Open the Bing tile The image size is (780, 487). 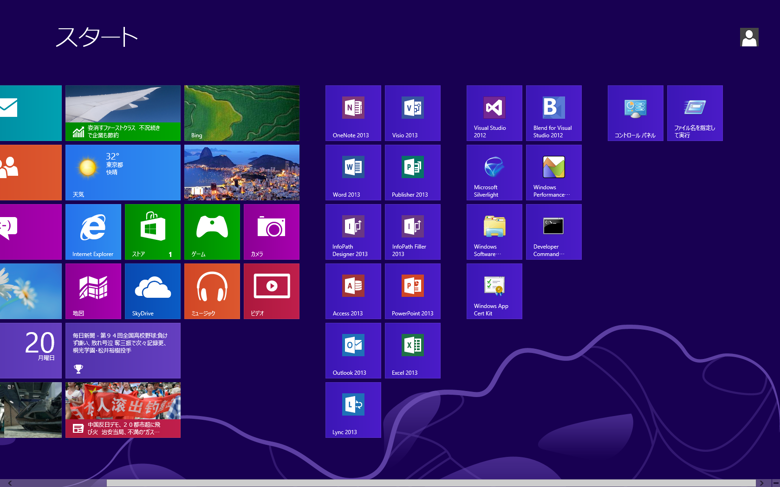pyautogui.click(x=242, y=113)
